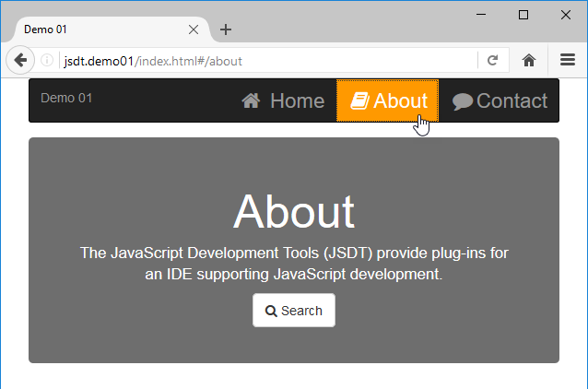Viewport: 588px width, 389px height.
Task: Open the About navigation item
Action: [387, 100]
